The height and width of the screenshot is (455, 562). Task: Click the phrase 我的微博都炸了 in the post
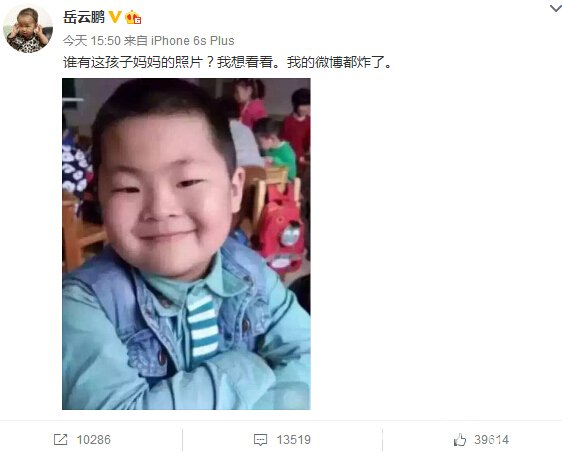[335, 62]
